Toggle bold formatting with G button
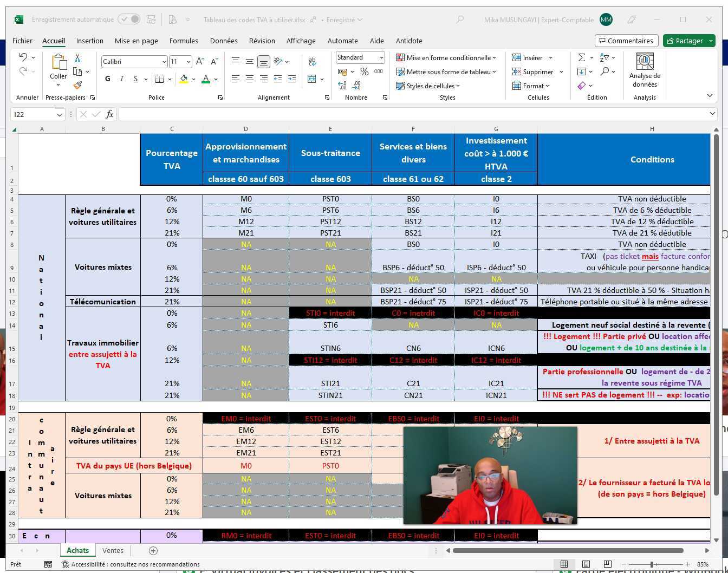This screenshot has width=728, height=573. point(108,79)
